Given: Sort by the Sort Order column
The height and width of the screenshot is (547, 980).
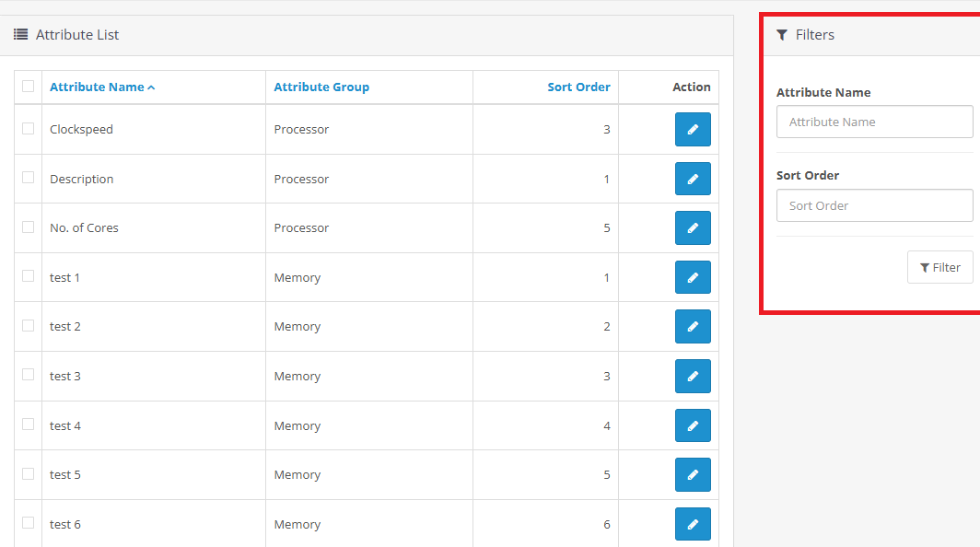Looking at the screenshot, I should [x=578, y=87].
